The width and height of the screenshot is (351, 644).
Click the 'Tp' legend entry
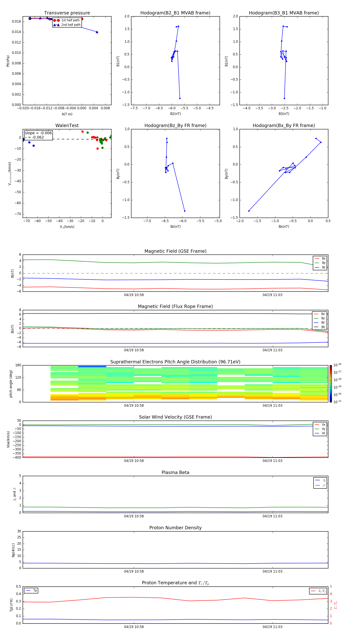click(x=31, y=591)
